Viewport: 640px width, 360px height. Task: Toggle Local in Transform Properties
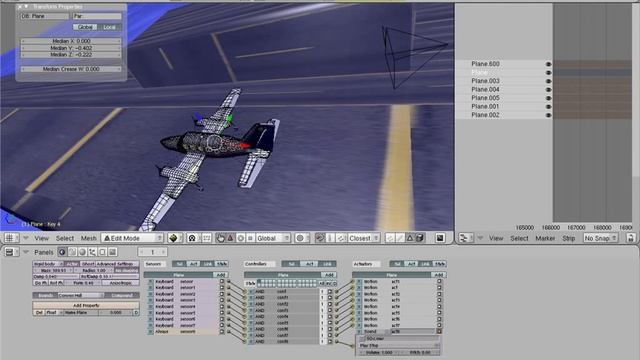pos(109,27)
